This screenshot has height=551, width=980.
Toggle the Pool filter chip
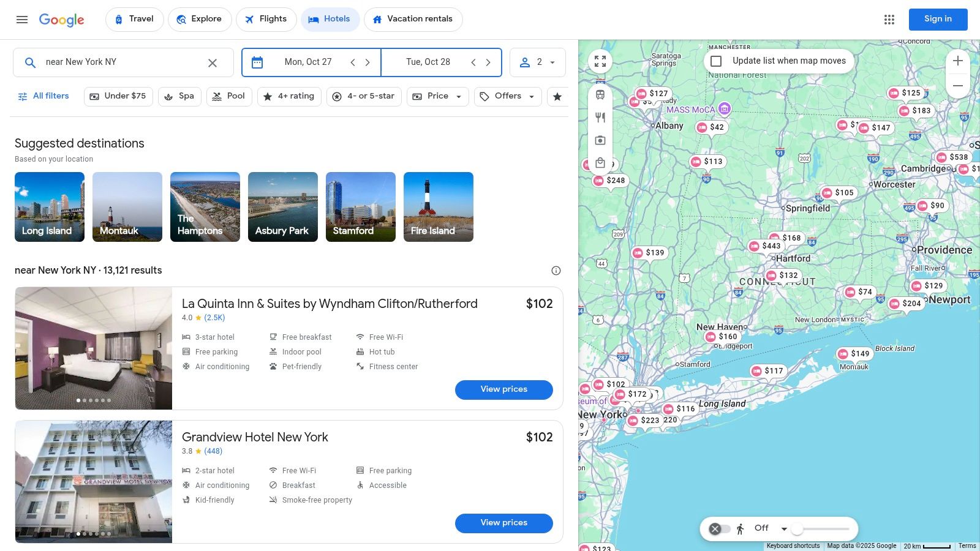click(x=229, y=97)
